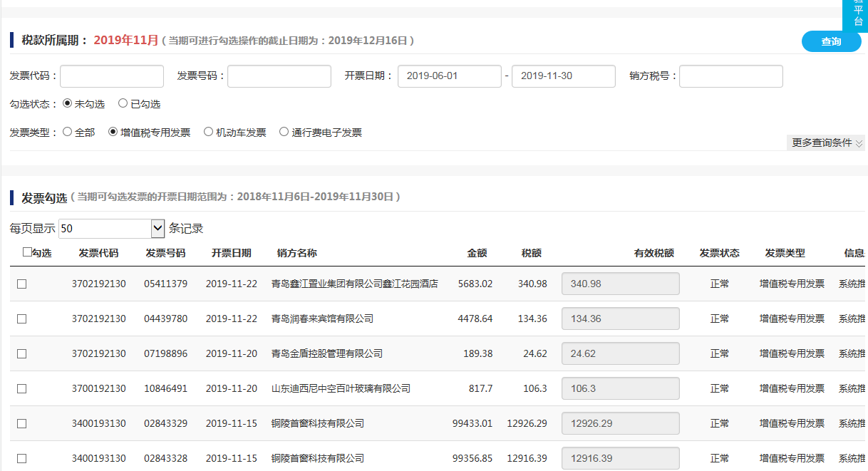Check the row for invoice 02843328

coord(21,458)
